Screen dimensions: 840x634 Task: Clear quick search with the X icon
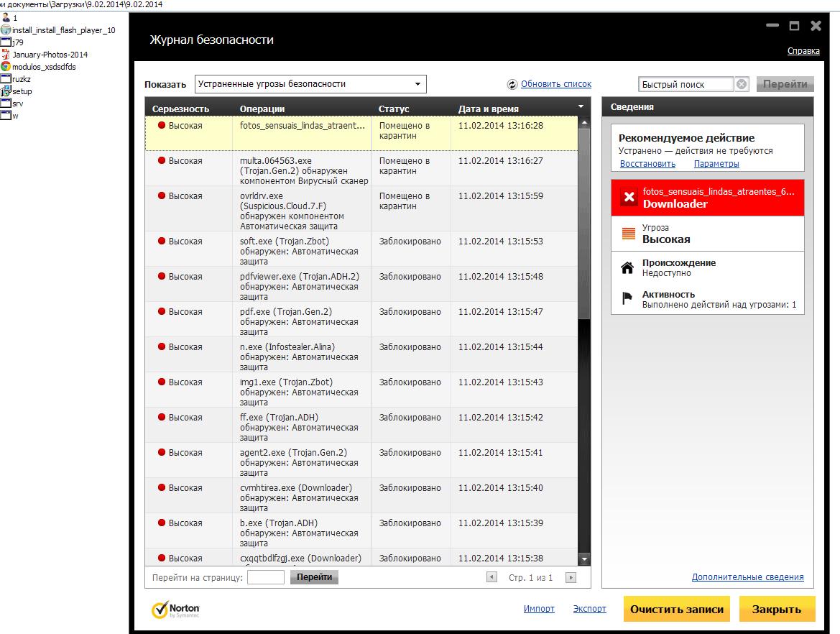click(x=742, y=84)
